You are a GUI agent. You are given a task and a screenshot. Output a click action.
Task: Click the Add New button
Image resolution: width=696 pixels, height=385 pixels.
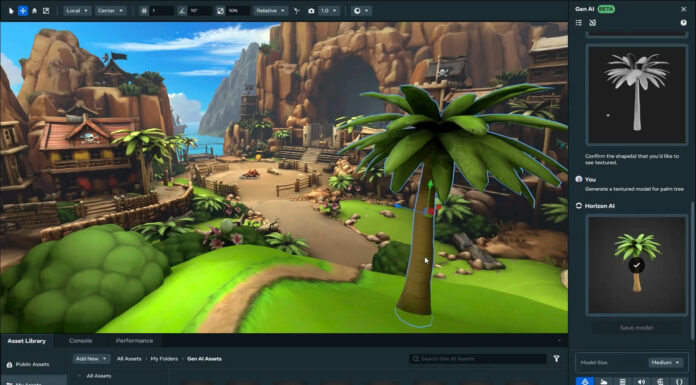point(91,359)
